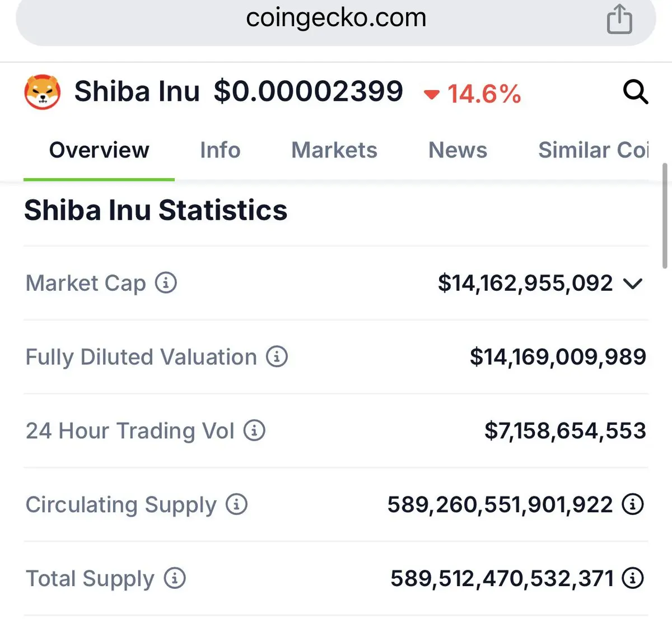Select the News tab
The height and width of the screenshot is (627, 672).
coord(458,150)
